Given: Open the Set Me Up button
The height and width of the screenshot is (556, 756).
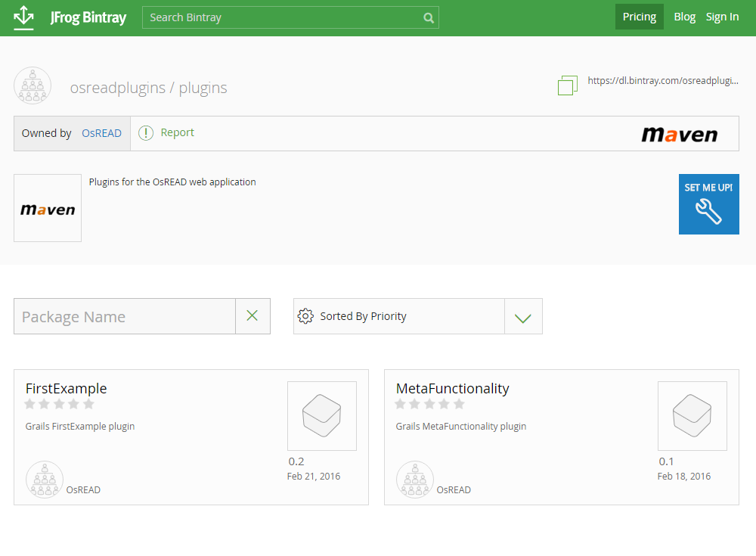Looking at the screenshot, I should pos(709,204).
